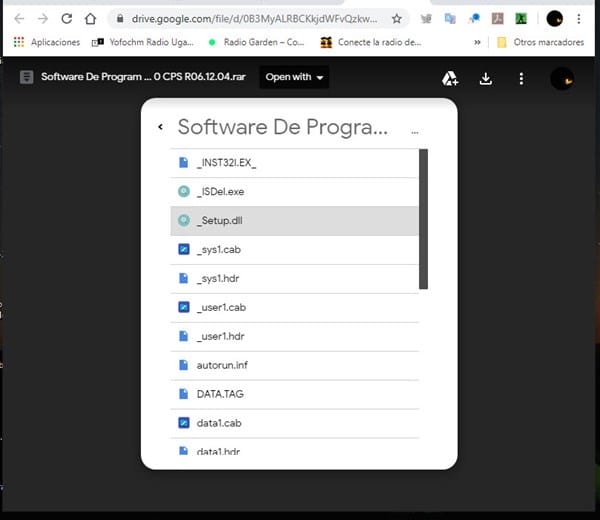
Task: Navigate back with the archive back arrow
Action: 161,127
